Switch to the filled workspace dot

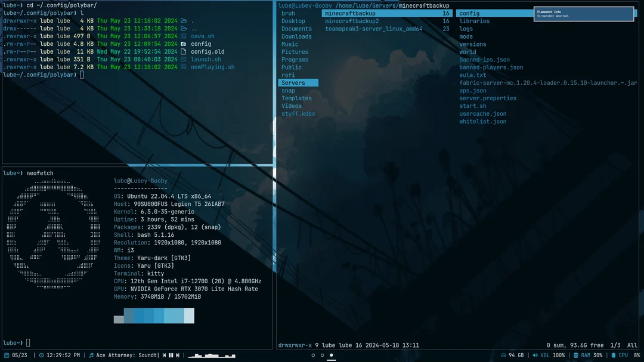(332, 355)
